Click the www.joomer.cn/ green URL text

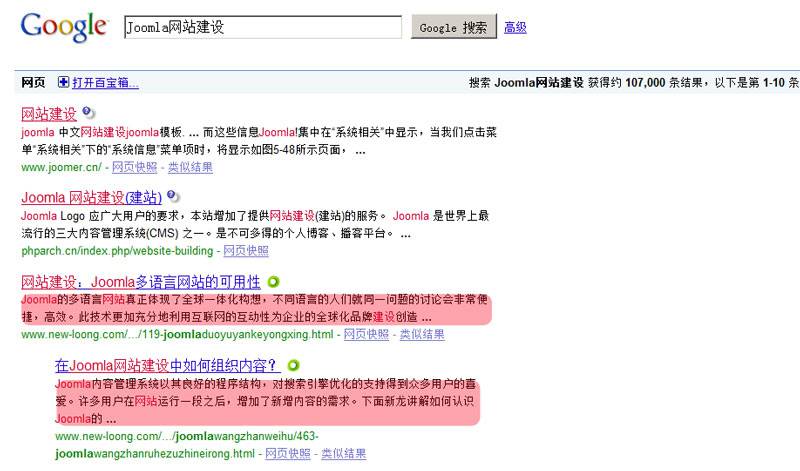point(62,167)
